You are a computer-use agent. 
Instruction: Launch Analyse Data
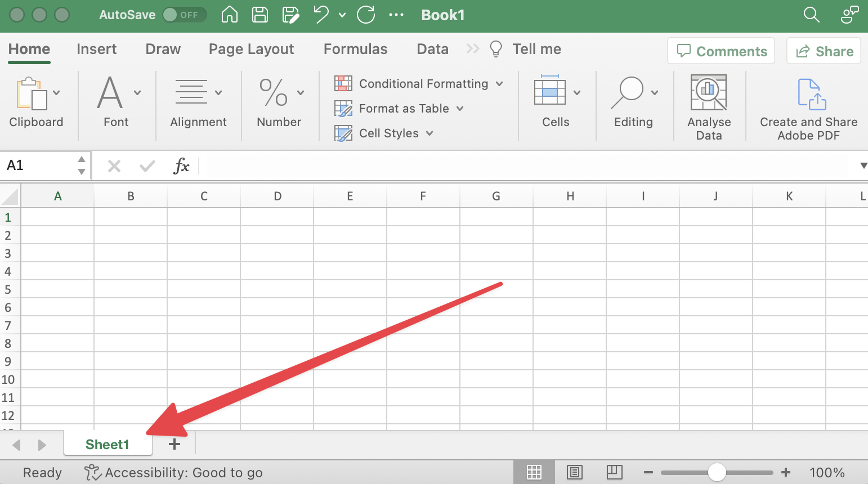click(709, 107)
